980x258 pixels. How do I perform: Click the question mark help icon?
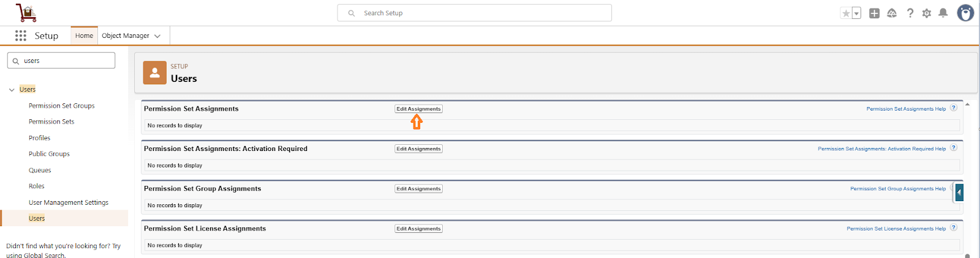[x=910, y=13]
